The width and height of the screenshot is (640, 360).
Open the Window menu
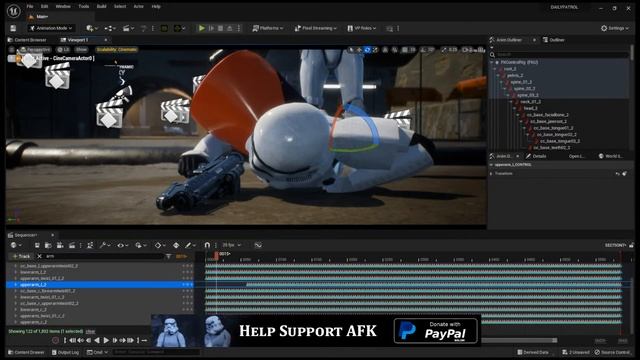63,7
